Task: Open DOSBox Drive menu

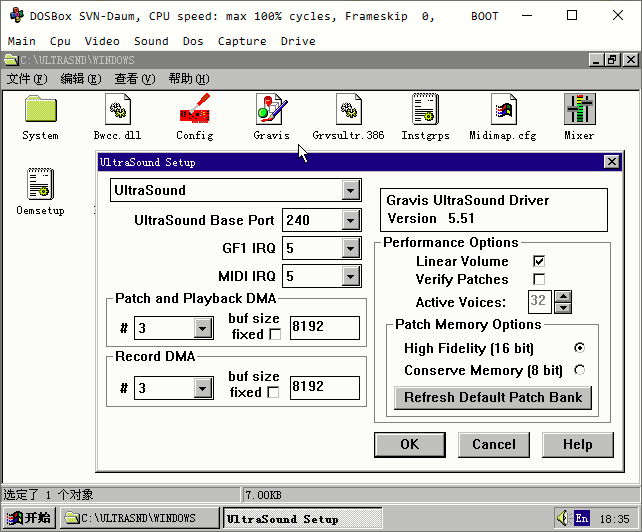Action: coord(298,41)
